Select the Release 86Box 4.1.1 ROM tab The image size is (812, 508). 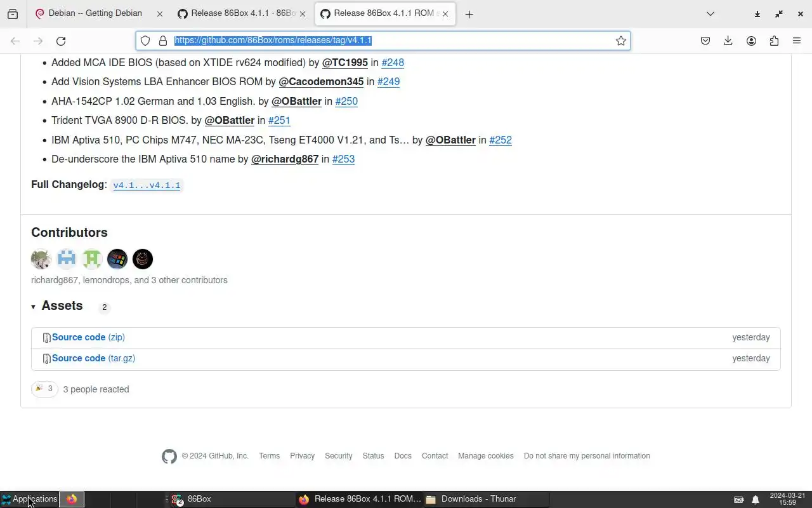coord(384,13)
